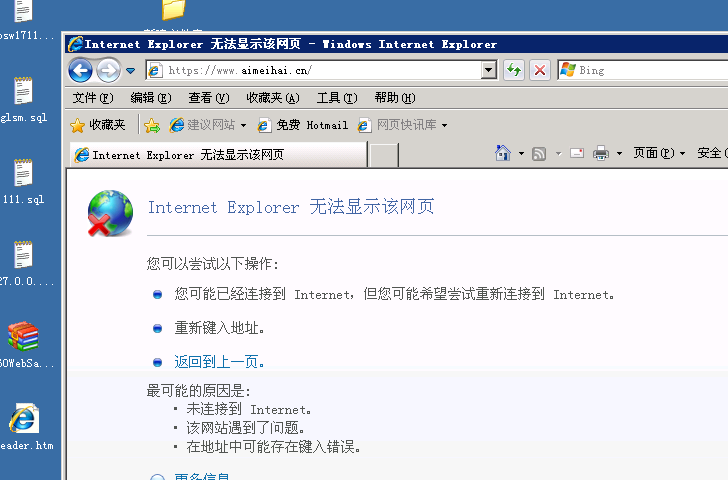Click the 返回到上一页 link
This screenshot has width=728, height=480.
(x=219, y=362)
